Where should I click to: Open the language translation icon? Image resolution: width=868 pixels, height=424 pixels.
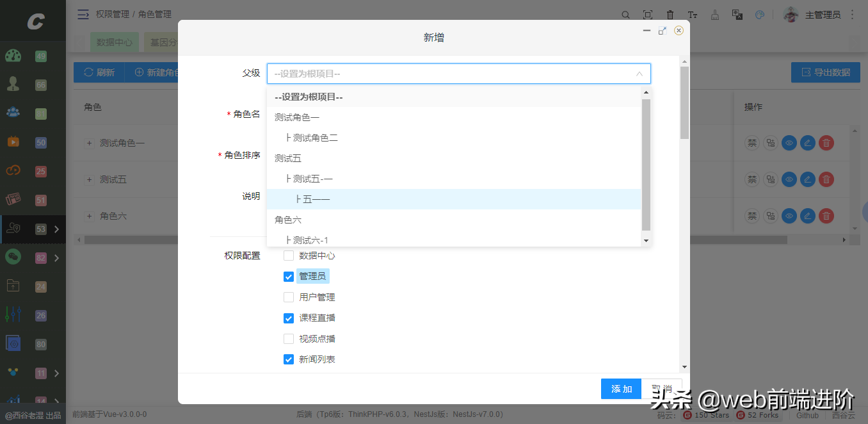click(737, 15)
